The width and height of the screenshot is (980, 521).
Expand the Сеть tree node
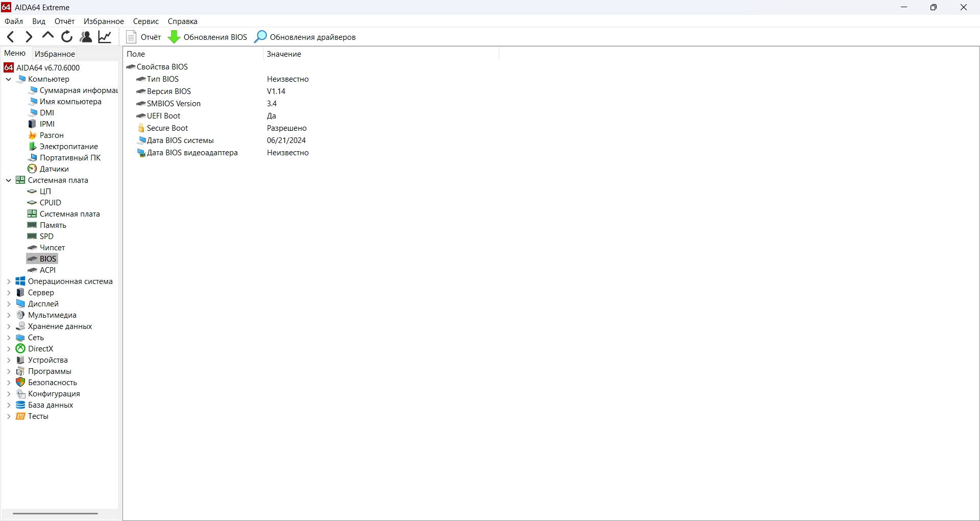tap(9, 338)
